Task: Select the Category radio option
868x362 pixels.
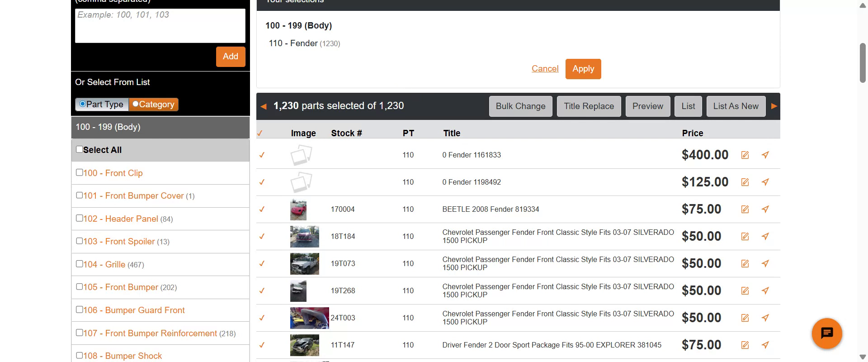Action: tap(136, 104)
